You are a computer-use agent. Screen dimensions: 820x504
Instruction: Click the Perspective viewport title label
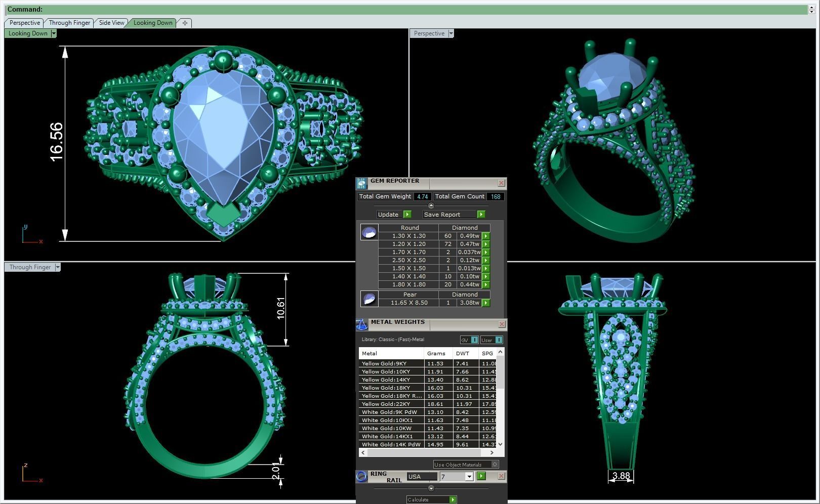(429, 33)
